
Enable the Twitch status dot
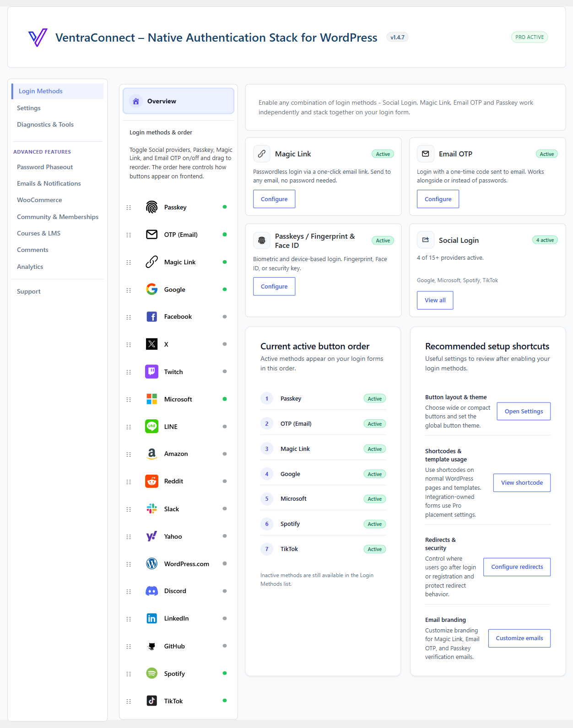pyautogui.click(x=225, y=371)
